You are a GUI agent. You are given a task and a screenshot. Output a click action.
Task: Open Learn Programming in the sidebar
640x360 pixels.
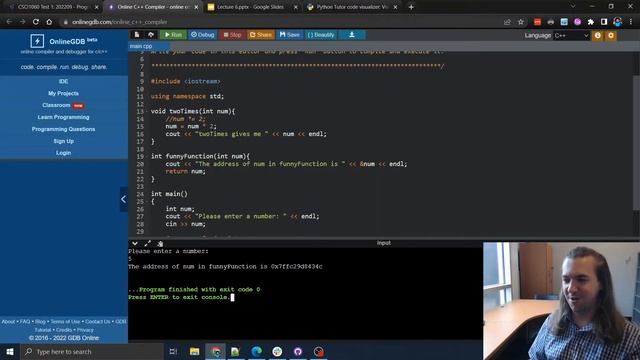coord(63,117)
